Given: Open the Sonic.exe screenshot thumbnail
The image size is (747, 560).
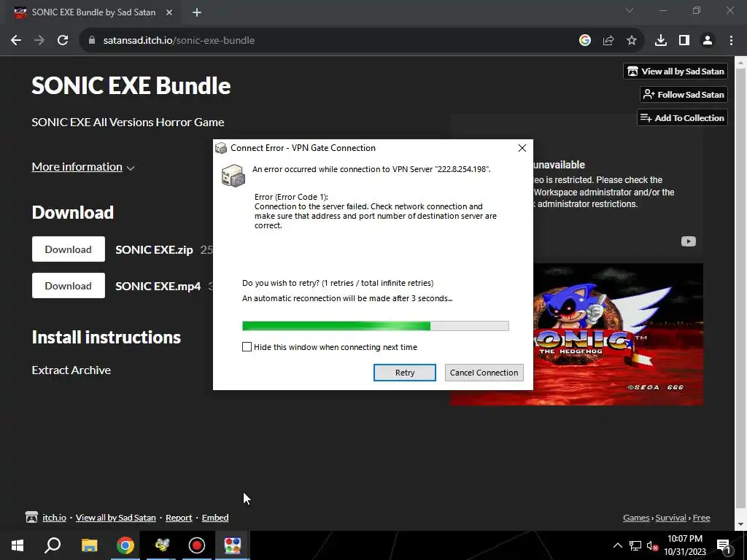Looking at the screenshot, I should (x=618, y=335).
